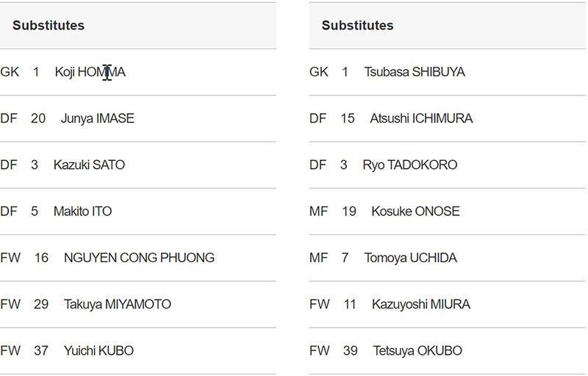This screenshot has height=376, width=588.
Task: Click the right Substitutes header
Action: [357, 26]
